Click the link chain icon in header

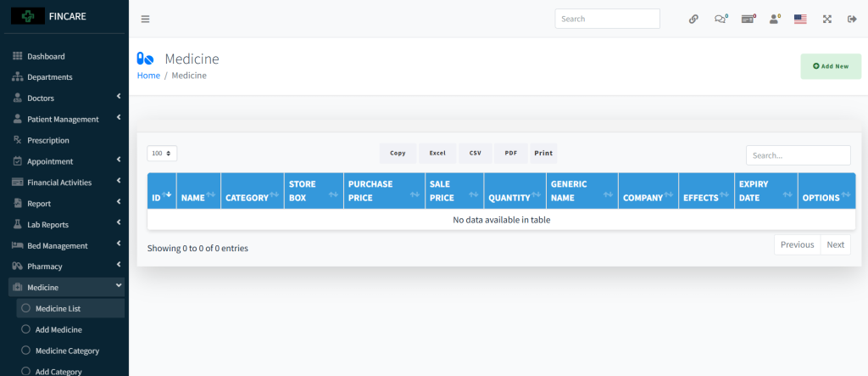pyautogui.click(x=693, y=19)
